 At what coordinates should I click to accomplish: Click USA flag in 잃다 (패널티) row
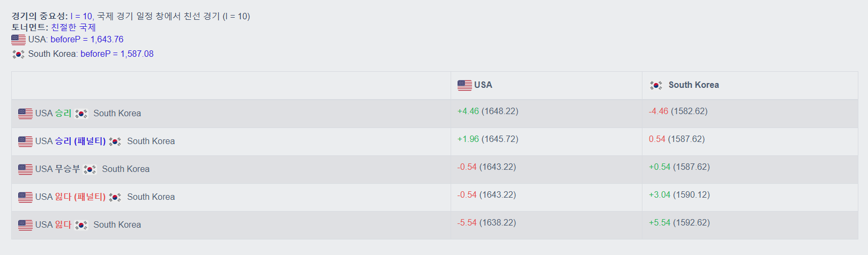25,197
